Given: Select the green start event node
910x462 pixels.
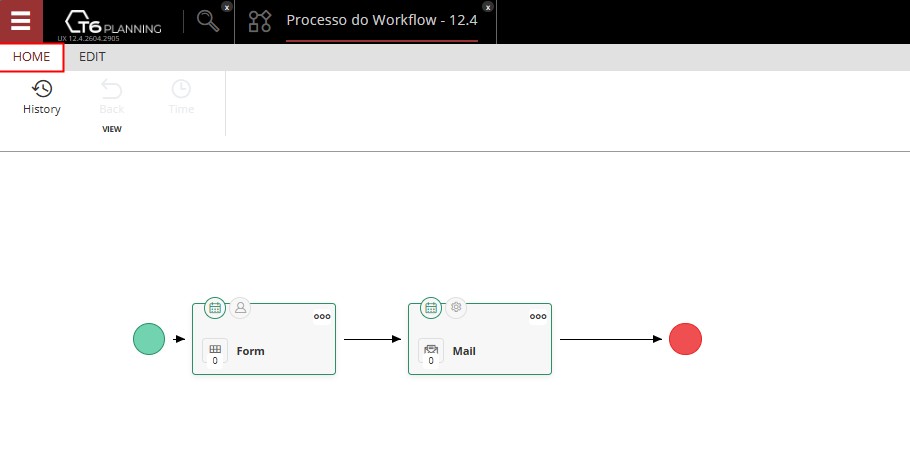Looking at the screenshot, I should point(149,339).
